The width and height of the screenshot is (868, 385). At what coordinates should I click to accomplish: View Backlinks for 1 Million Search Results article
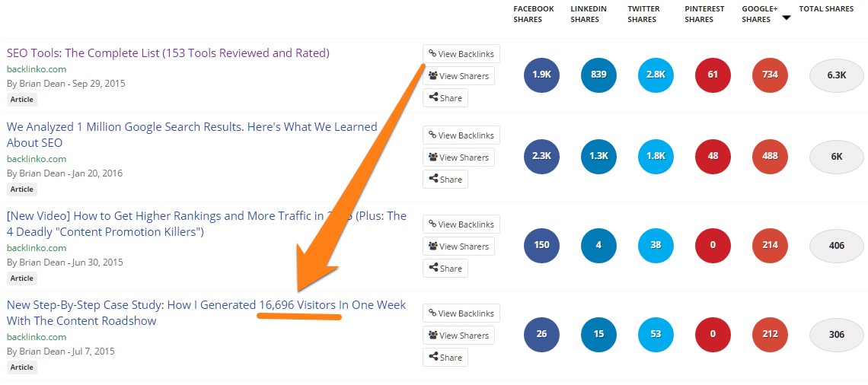pyautogui.click(x=461, y=135)
